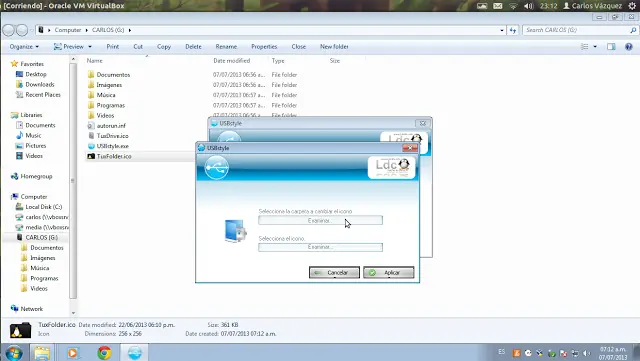This screenshot has height=361, width=640.
Task: Select the Programas folder in the file list
Action: pyautogui.click(x=111, y=105)
